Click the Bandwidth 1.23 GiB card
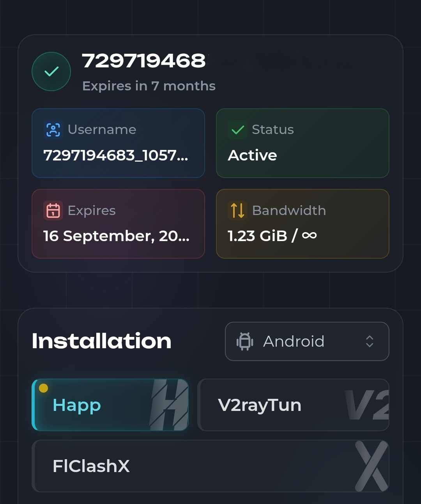This screenshot has height=504, width=421. pos(302,224)
